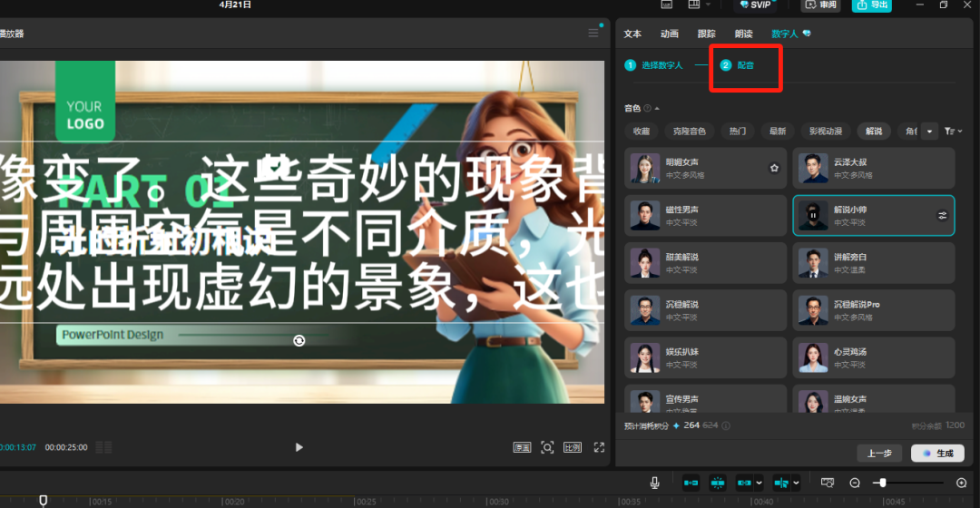The image size is (980, 508).
Task: Click the timeline playhead marker
Action: 44,500
